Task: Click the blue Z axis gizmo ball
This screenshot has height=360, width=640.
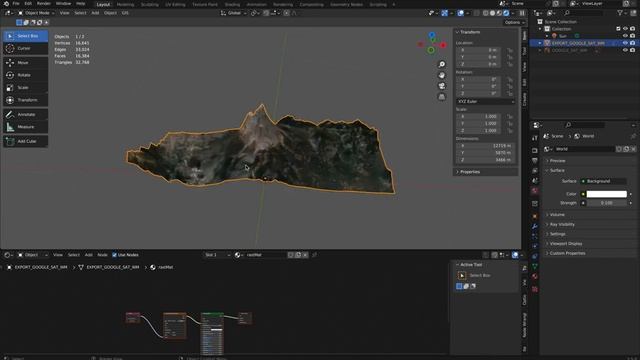Action: coord(432,35)
